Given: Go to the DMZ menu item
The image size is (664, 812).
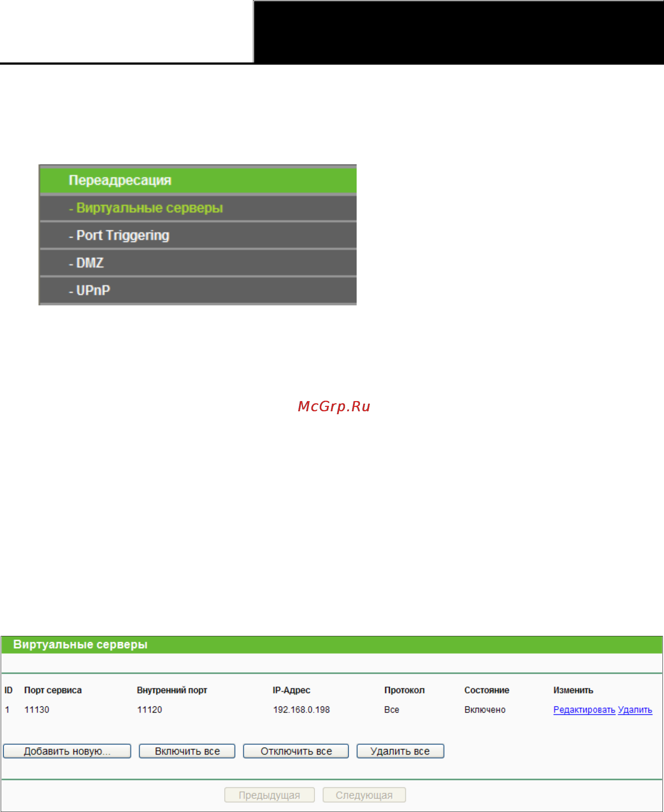Looking at the screenshot, I should [x=198, y=263].
